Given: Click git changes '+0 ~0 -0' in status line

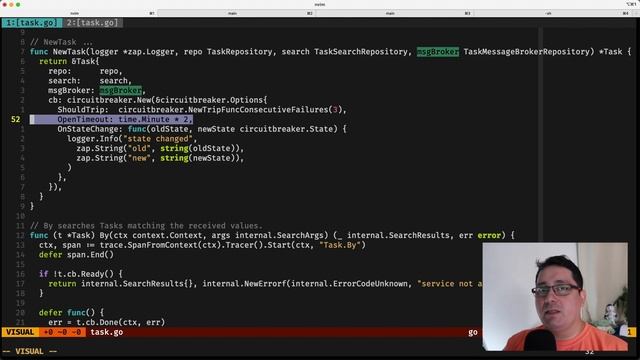Looking at the screenshot, I should [62, 332].
